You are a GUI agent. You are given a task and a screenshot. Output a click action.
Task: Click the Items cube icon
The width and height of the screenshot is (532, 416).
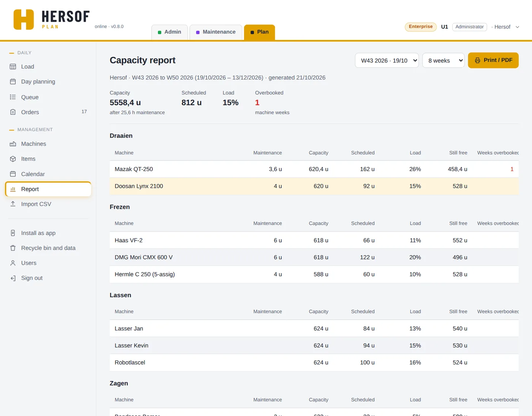pyautogui.click(x=13, y=159)
